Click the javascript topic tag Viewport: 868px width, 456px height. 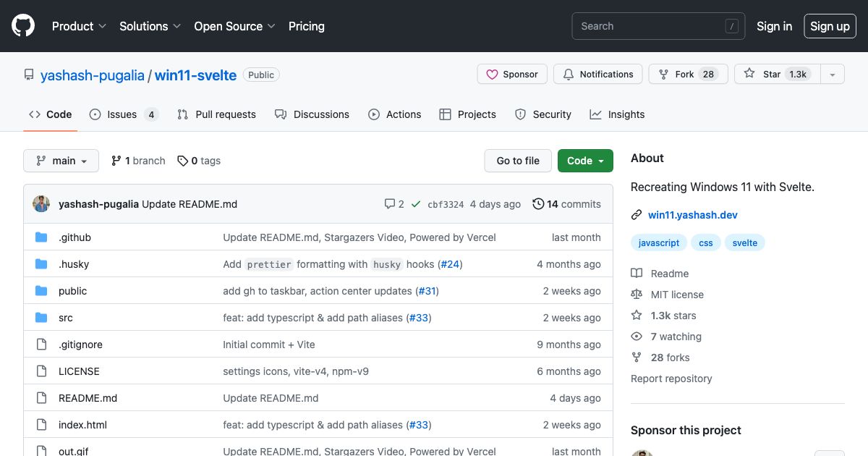(658, 242)
